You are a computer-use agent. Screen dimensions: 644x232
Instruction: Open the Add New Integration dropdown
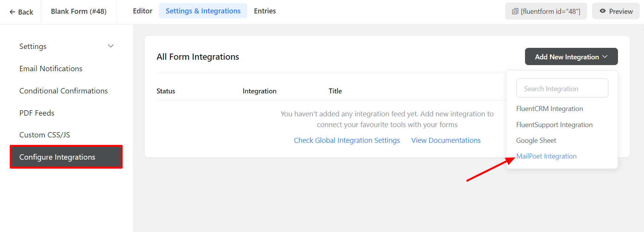(571, 57)
